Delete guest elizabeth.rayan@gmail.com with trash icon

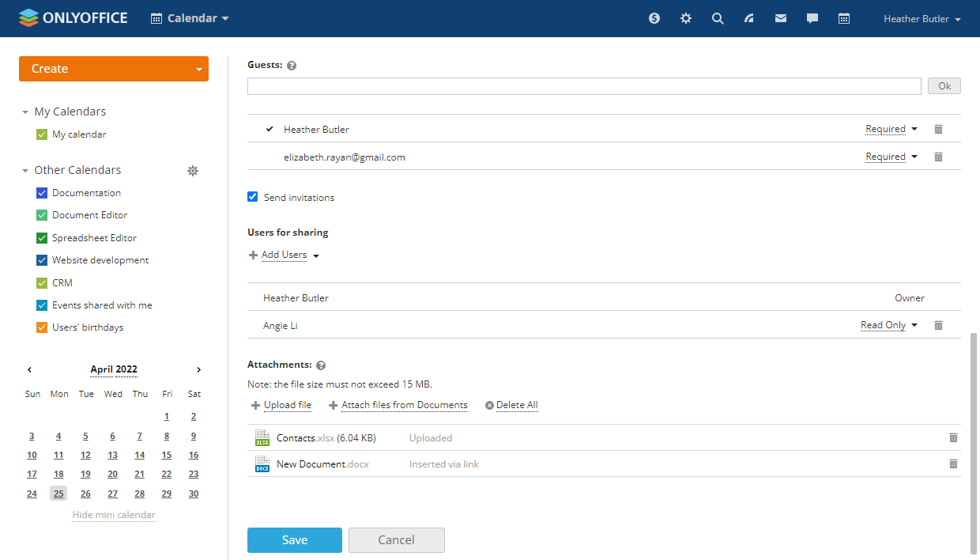tap(938, 157)
